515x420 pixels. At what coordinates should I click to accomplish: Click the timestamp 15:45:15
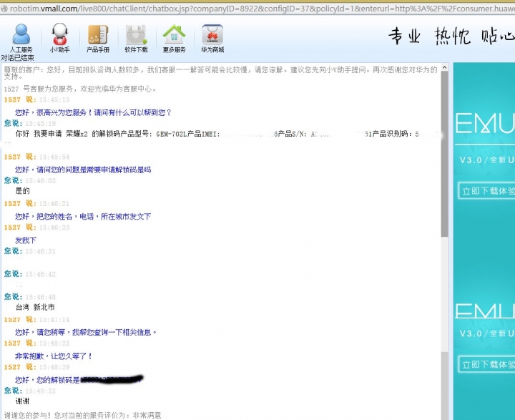click(54, 100)
